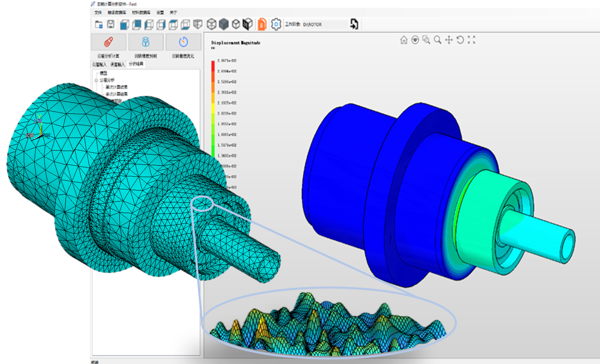Open the 文件 menu
The width and height of the screenshot is (600, 364).
coord(97,13)
